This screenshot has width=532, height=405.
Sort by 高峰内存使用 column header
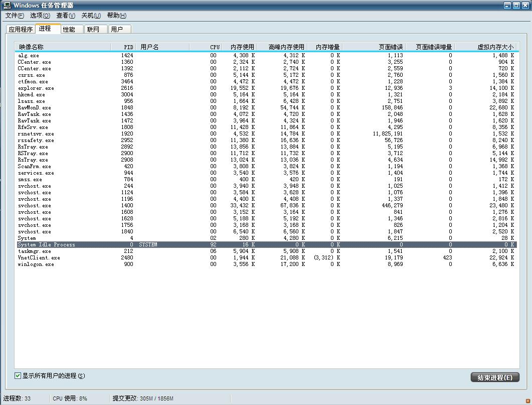(282, 47)
